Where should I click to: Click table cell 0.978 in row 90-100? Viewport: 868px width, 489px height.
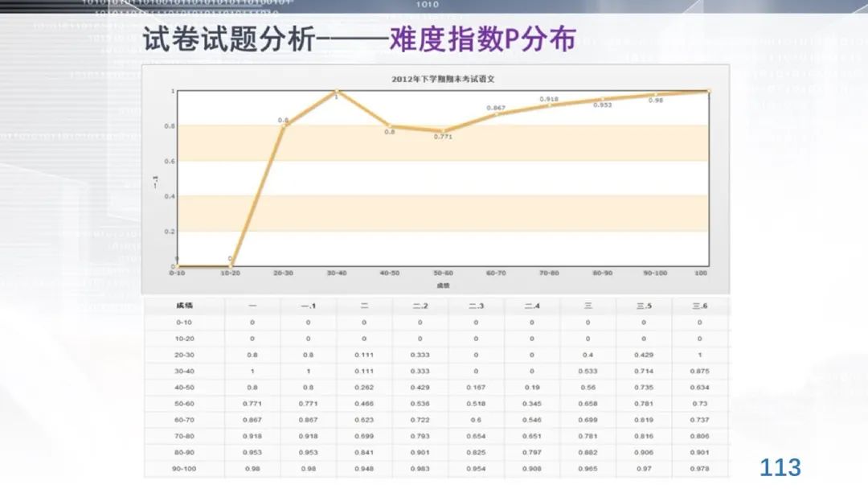(700, 469)
